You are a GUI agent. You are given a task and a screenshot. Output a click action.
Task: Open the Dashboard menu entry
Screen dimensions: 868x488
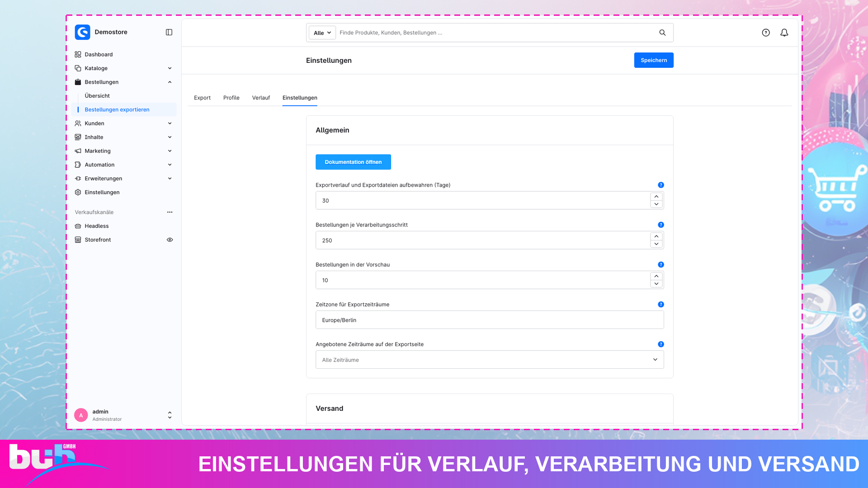(99, 54)
